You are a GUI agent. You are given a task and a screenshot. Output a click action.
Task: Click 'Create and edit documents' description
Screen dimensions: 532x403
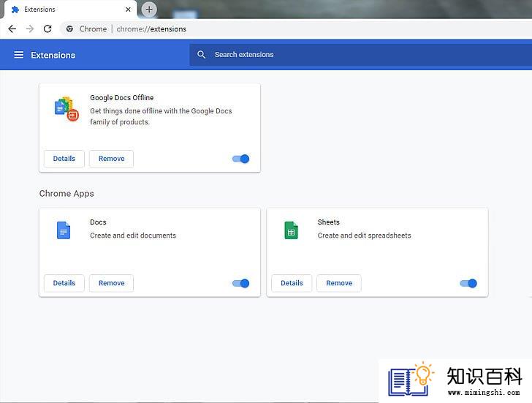point(133,236)
